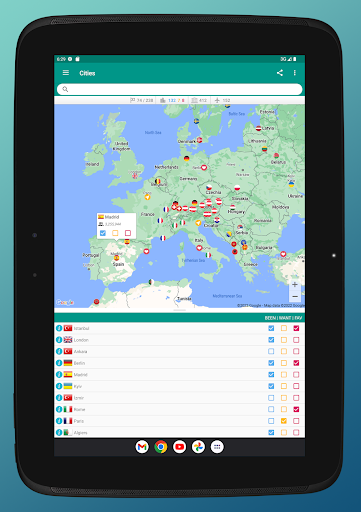
Task: Launch Chrome from the dock
Action: tap(161, 447)
